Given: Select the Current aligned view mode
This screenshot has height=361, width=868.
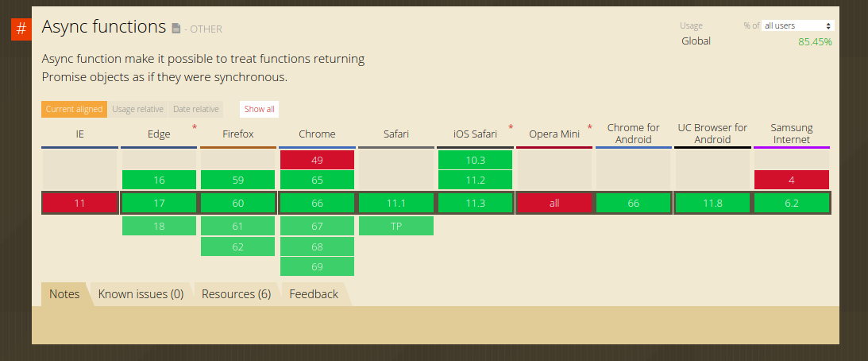Looking at the screenshot, I should tap(74, 109).
